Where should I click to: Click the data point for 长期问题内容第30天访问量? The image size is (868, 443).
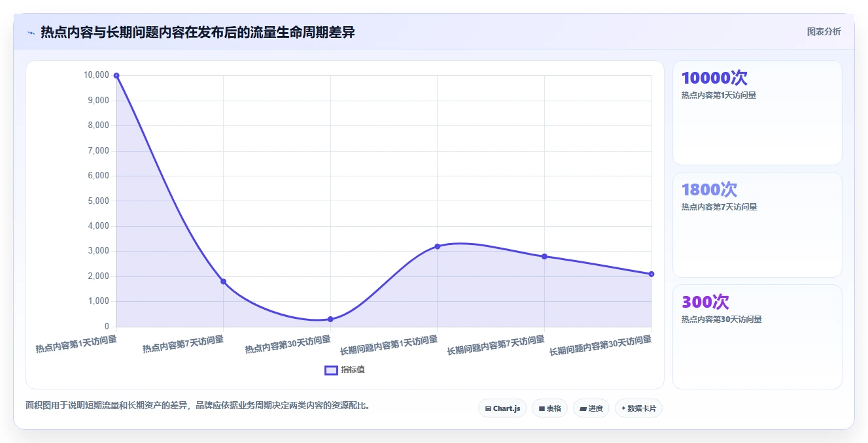(651, 274)
